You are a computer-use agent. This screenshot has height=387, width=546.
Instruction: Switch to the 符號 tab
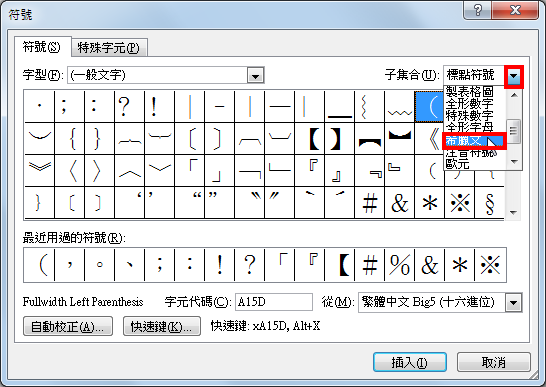(x=42, y=47)
